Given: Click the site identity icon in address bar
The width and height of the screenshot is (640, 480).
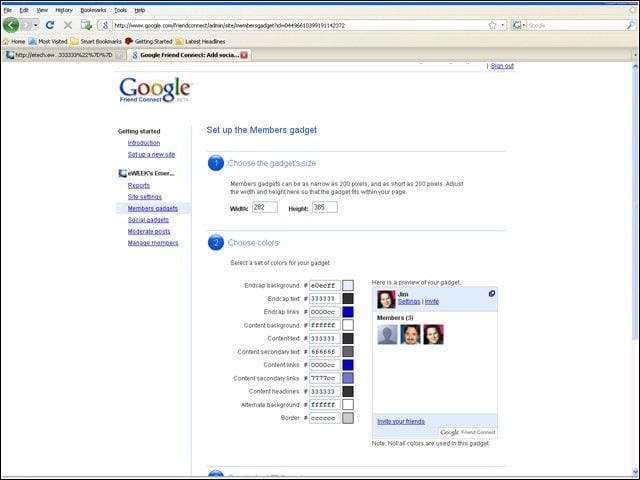Looking at the screenshot, I should (105, 25).
